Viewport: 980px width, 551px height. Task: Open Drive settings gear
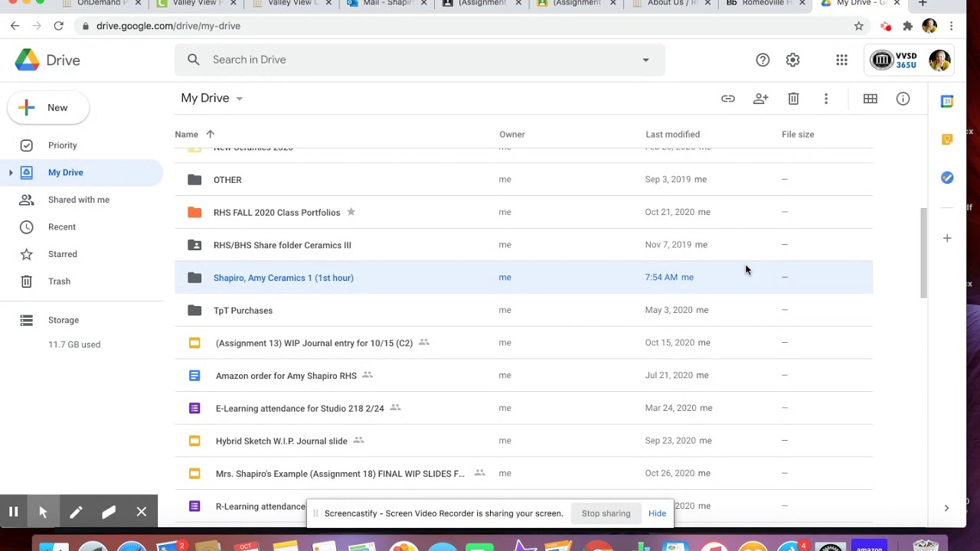coord(793,60)
